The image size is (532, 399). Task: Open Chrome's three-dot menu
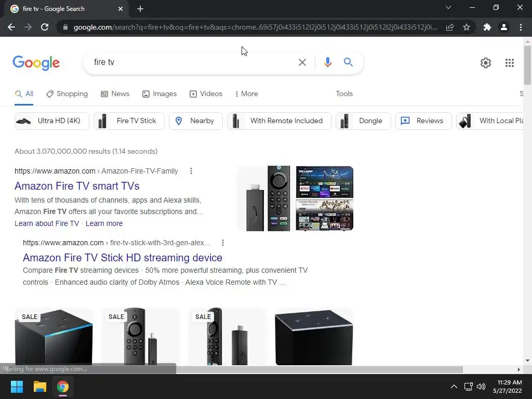click(x=521, y=27)
